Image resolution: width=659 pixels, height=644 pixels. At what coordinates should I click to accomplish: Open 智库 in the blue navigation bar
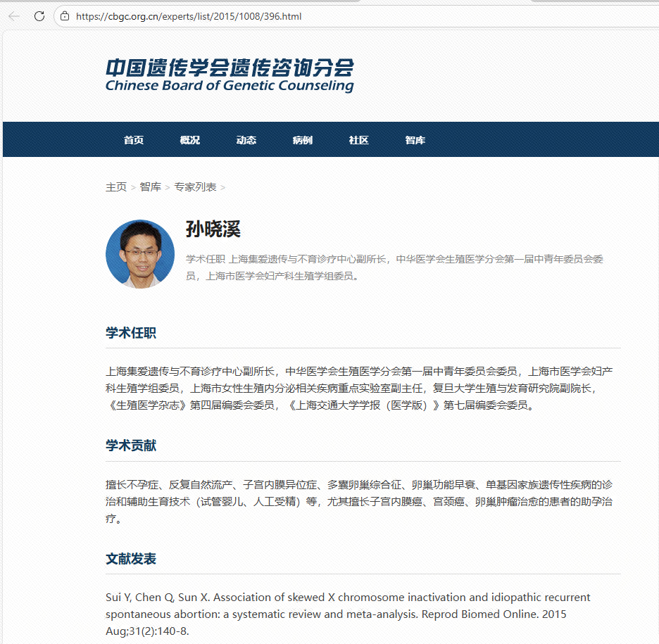tap(415, 140)
